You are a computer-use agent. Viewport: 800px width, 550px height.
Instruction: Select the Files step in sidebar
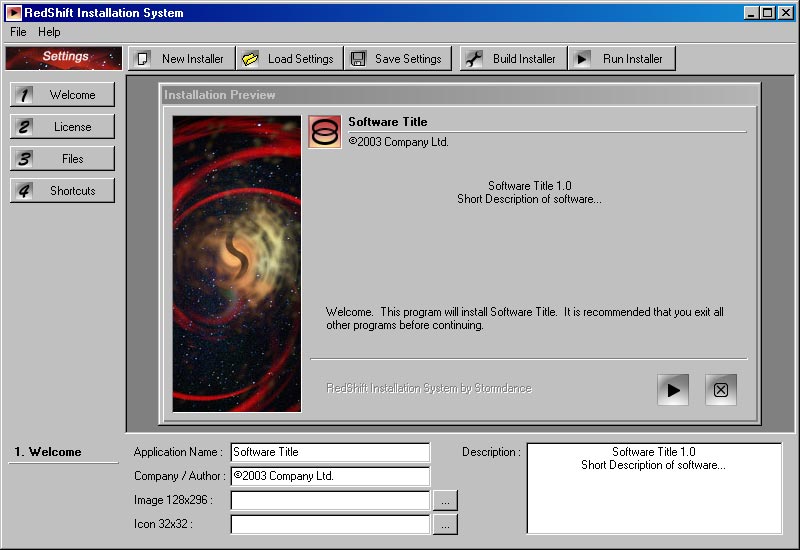(62, 159)
